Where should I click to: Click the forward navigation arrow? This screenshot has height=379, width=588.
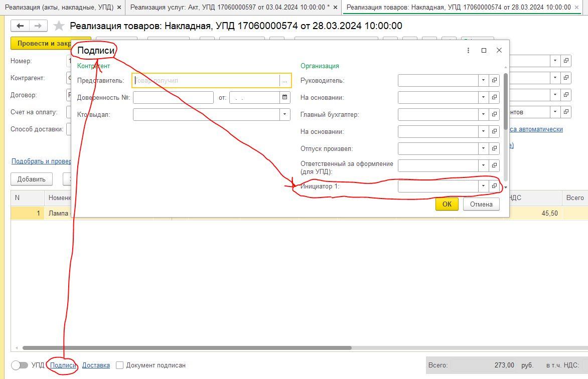[x=39, y=26]
